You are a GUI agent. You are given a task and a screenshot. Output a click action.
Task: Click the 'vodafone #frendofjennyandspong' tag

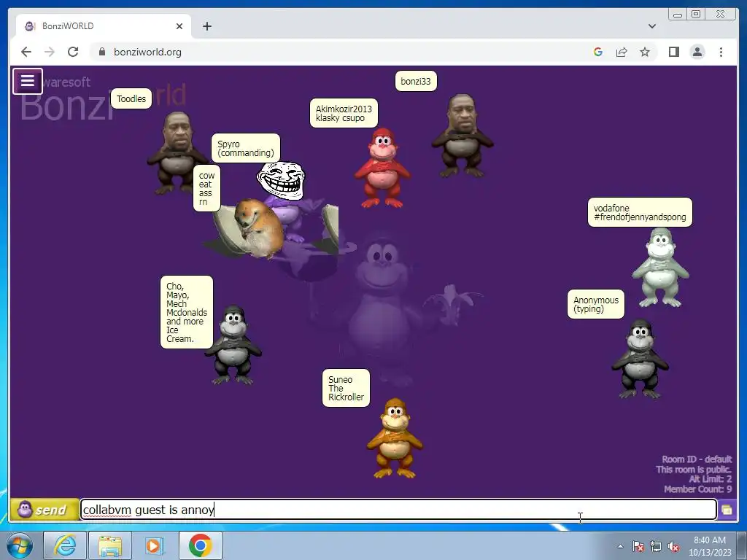pyautogui.click(x=640, y=212)
